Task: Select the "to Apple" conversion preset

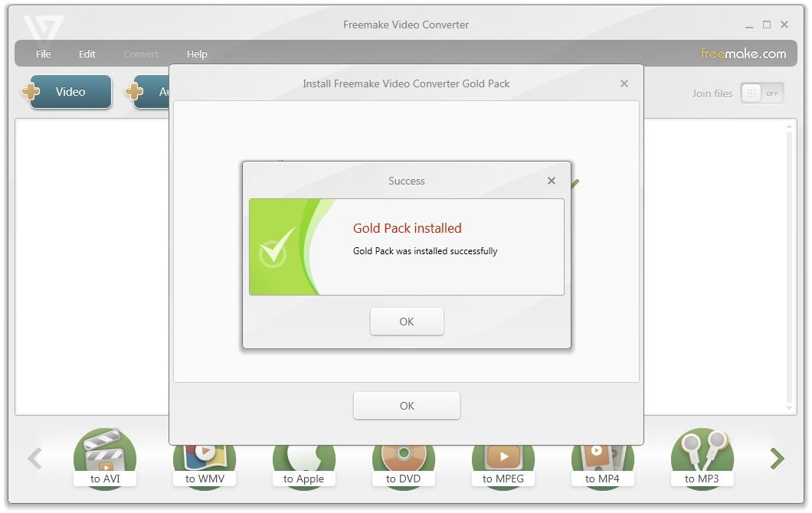Action: pyautogui.click(x=304, y=459)
